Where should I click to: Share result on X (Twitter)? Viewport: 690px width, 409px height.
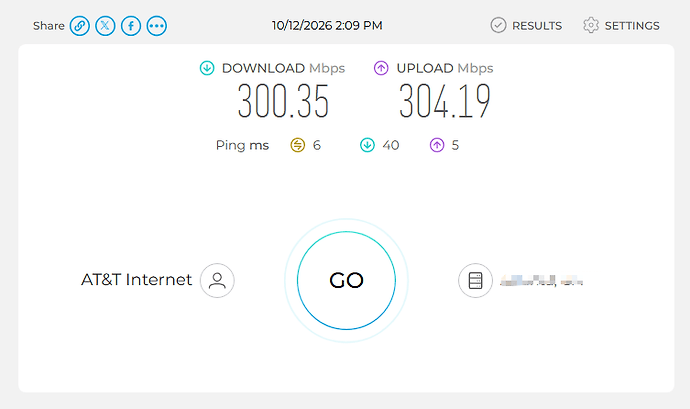click(x=105, y=26)
